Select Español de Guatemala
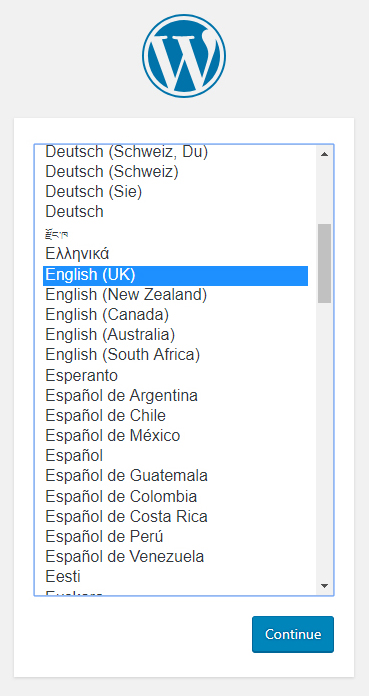369x696 pixels. click(x=175, y=476)
